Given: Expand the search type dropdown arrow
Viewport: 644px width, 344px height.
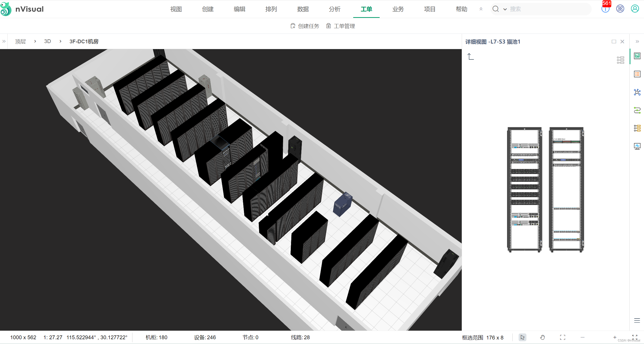Looking at the screenshot, I should [505, 9].
